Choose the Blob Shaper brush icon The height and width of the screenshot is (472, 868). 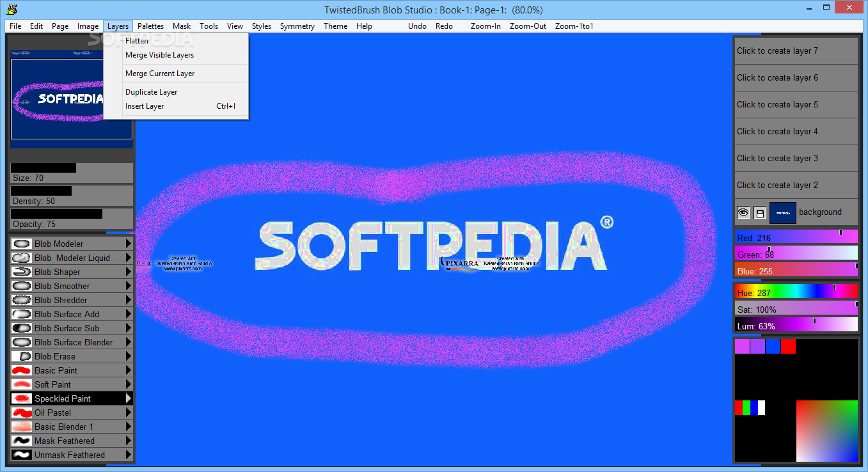tap(22, 272)
